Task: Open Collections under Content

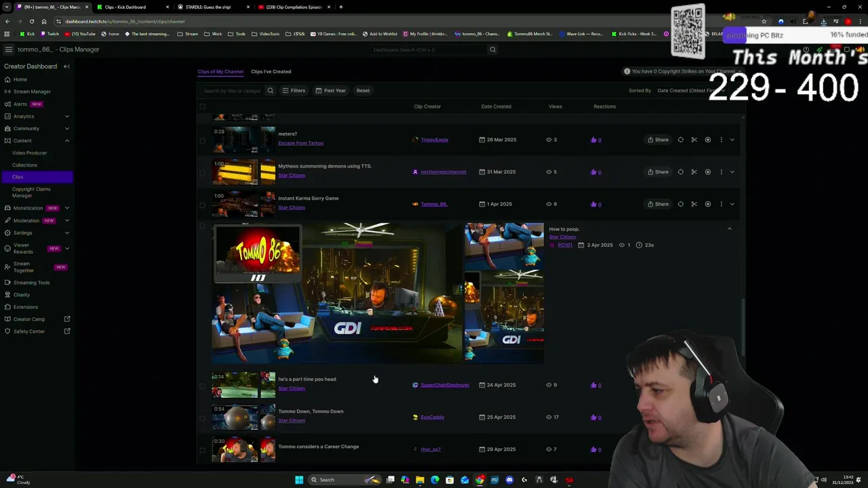Action: pos(24,165)
